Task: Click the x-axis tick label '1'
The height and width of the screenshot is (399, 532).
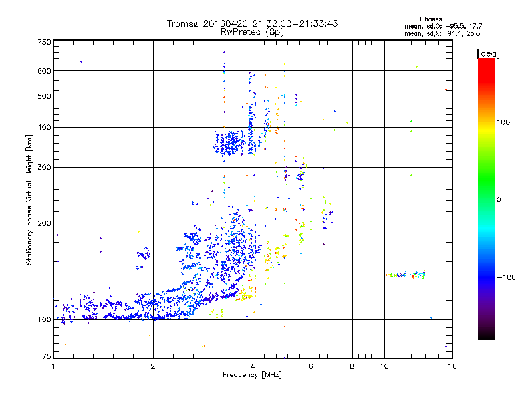Action: (x=53, y=366)
